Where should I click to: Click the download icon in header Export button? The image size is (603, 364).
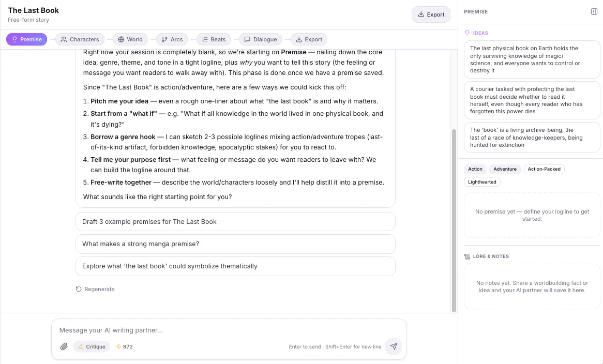coord(421,14)
